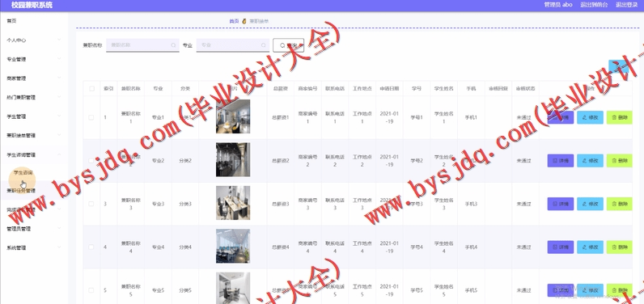Image resolution: width=644 pixels, height=304 pixels.
Task: Click 手机4 cell in row 4
Action: point(471,247)
